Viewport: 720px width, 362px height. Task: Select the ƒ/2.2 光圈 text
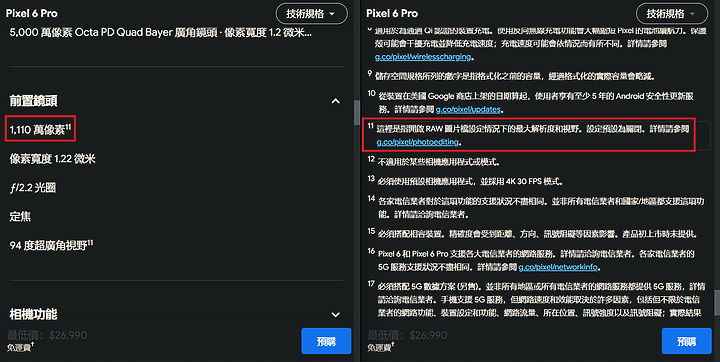pyautogui.click(x=33, y=188)
